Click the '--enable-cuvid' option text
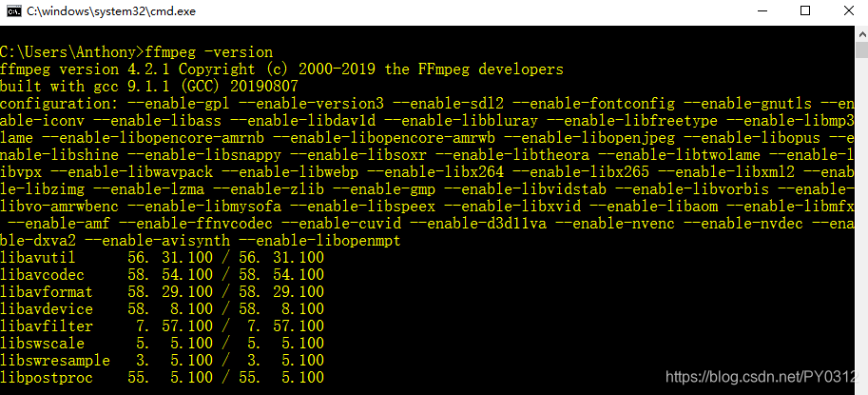 341,224
